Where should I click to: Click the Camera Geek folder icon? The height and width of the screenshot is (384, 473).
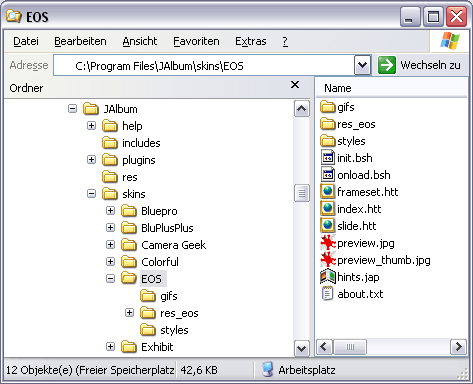(x=129, y=245)
